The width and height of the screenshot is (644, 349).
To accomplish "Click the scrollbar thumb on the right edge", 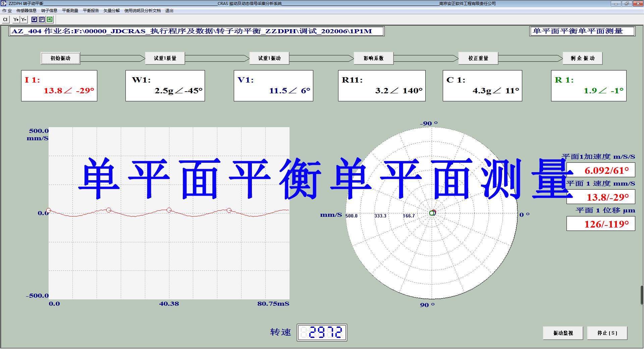I will click(642, 295).
